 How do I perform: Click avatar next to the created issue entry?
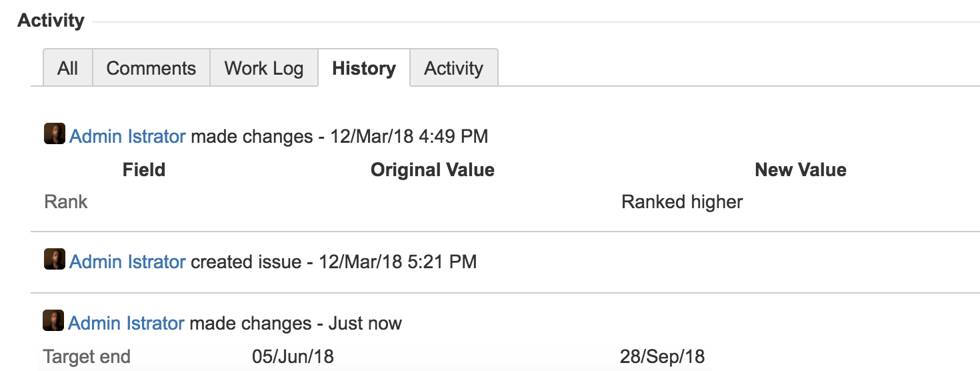55,259
